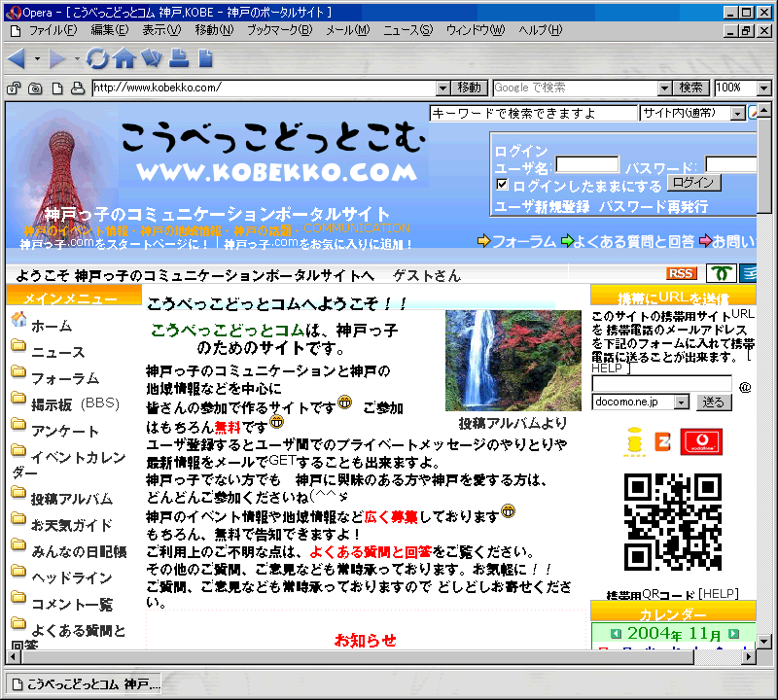Toggle ログインしたままにする checkbox
The width and height of the screenshot is (778, 700).
tap(502, 185)
